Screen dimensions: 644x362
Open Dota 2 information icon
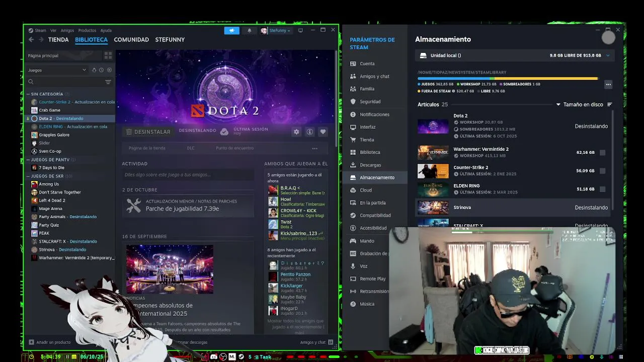pyautogui.click(x=310, y=132)
